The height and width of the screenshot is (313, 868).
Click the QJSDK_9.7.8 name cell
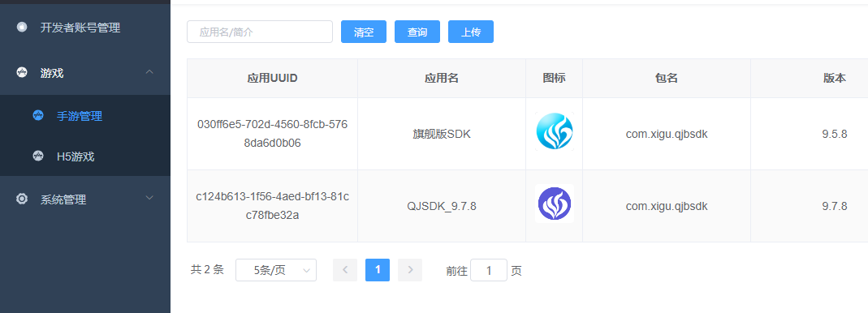point(442,206)
